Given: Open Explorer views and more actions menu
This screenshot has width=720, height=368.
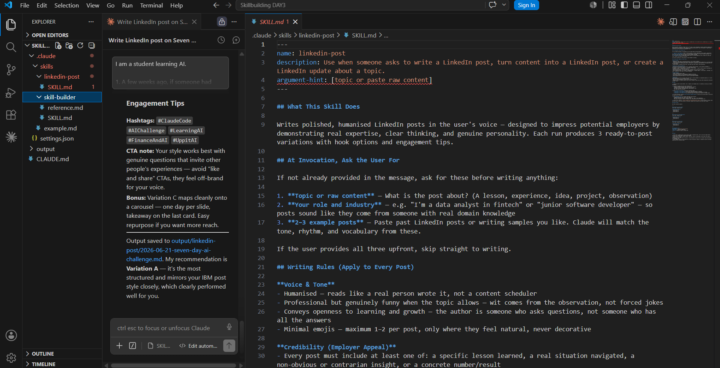Looking at the screenshot, I should point(91,22).
